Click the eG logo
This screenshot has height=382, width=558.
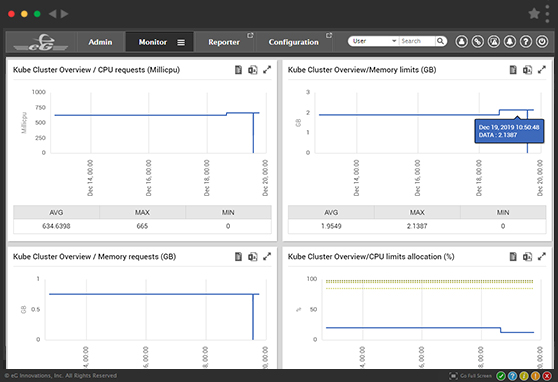pos(41,42)
